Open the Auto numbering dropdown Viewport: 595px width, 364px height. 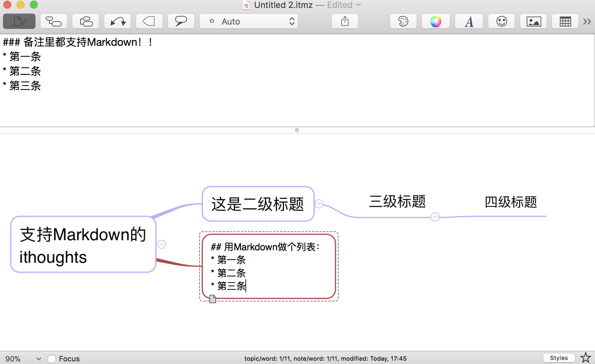point(249,22)
